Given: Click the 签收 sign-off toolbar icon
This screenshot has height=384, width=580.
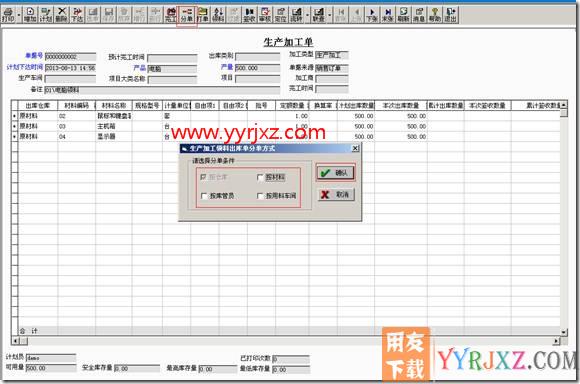Looking at the screenshot, I should coord(249,15).
